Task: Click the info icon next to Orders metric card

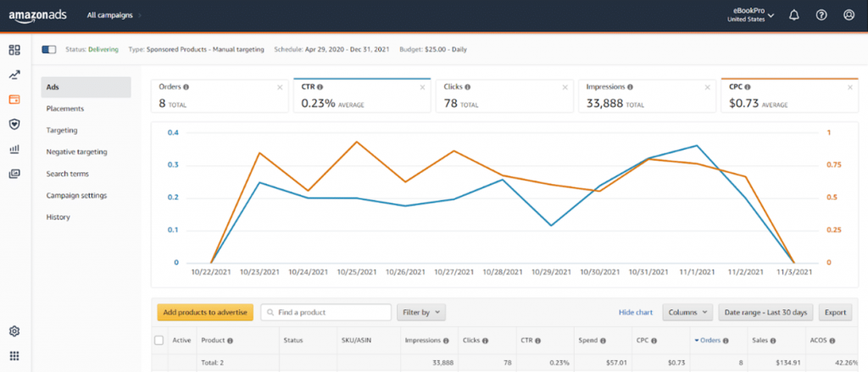Action: [x=186, y=87]
